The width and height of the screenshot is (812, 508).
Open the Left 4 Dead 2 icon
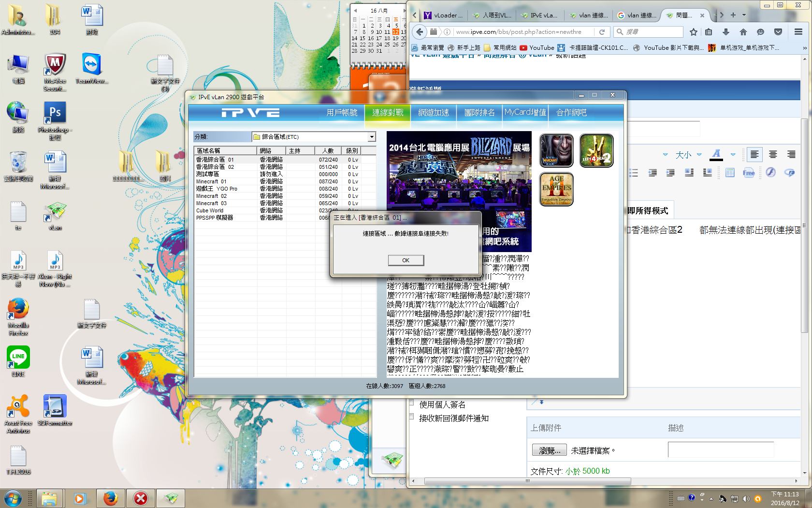point(596,150)
